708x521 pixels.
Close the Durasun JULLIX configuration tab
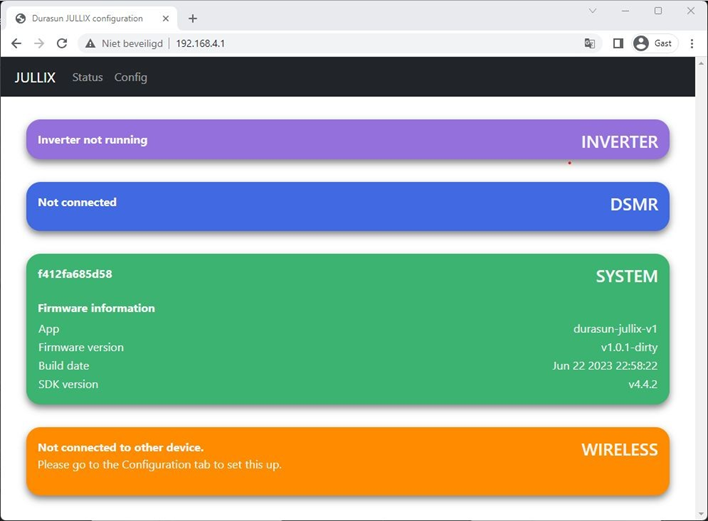166,18
